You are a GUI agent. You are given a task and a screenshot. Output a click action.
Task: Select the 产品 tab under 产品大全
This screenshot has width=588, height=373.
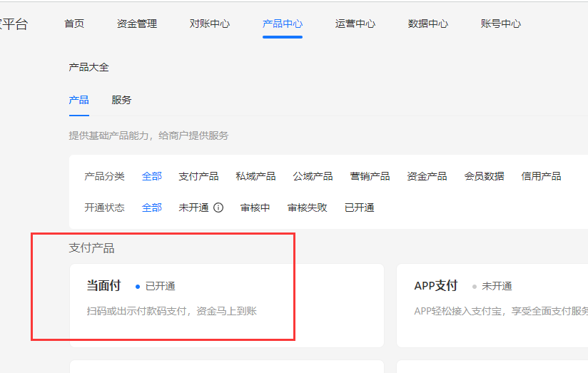click(x=78, y=100)
